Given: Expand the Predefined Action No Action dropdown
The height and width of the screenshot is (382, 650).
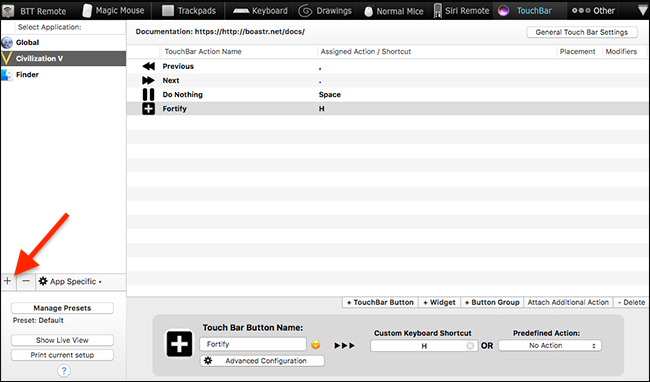Looking at the screenshot, I should [550, 346].
